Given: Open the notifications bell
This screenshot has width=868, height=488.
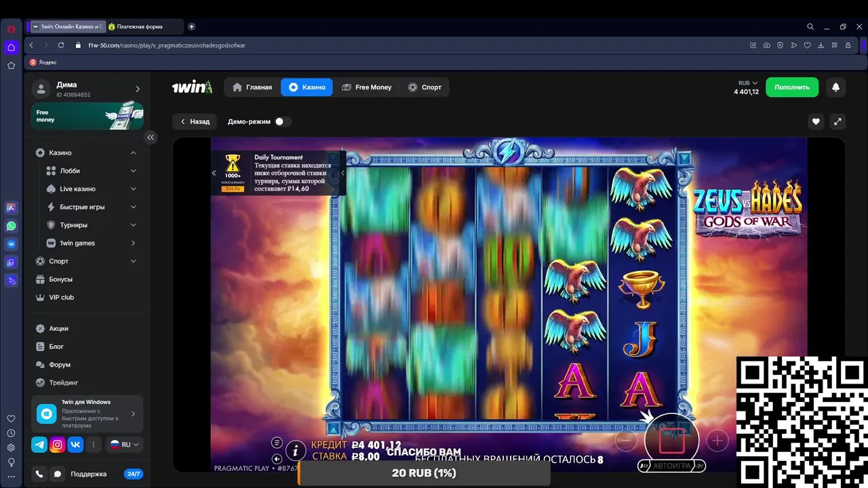Looking at the screenshot, I should tap(835, 87).
